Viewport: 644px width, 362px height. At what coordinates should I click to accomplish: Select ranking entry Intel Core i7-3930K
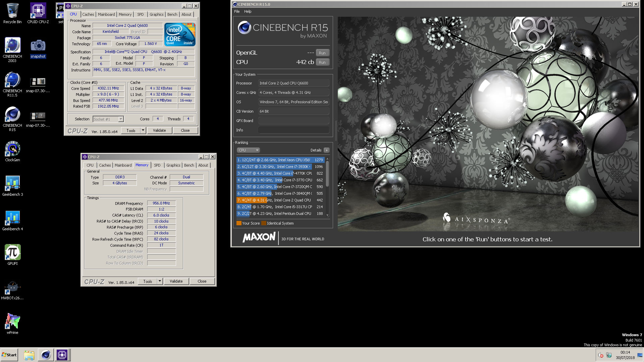pyautogui.click(x=280, y=167)
